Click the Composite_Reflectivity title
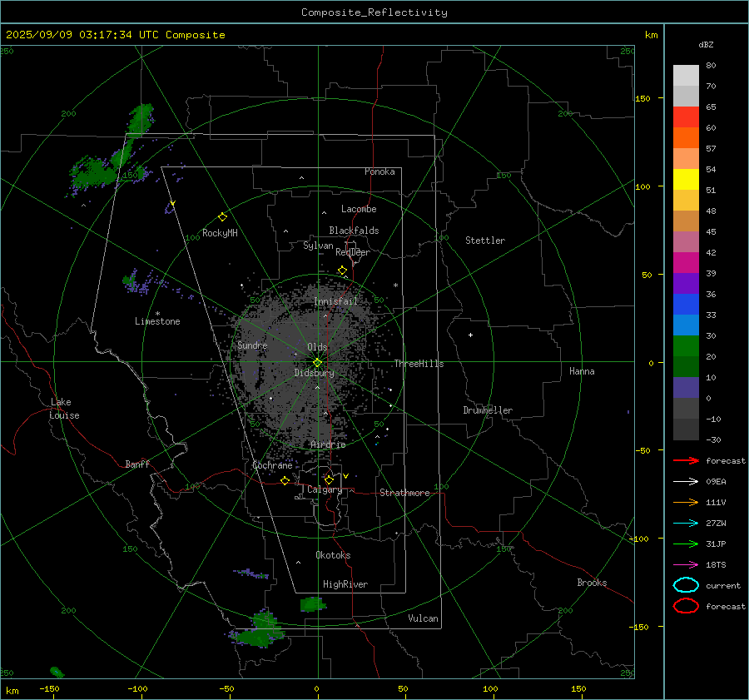 [374, 12]
